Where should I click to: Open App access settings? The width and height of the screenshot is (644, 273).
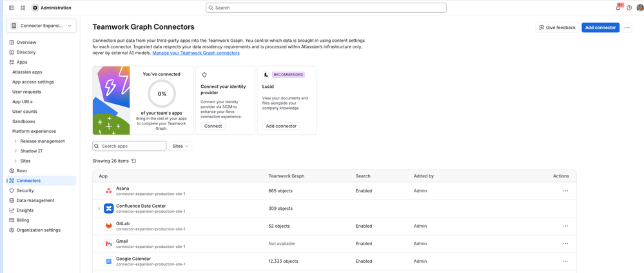pyautogui.click(x=33, y=82)
